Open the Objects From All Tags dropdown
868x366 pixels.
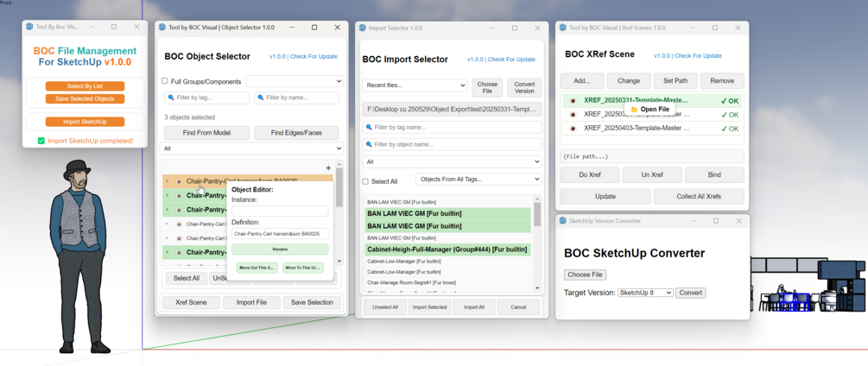(x=478, y=180)
